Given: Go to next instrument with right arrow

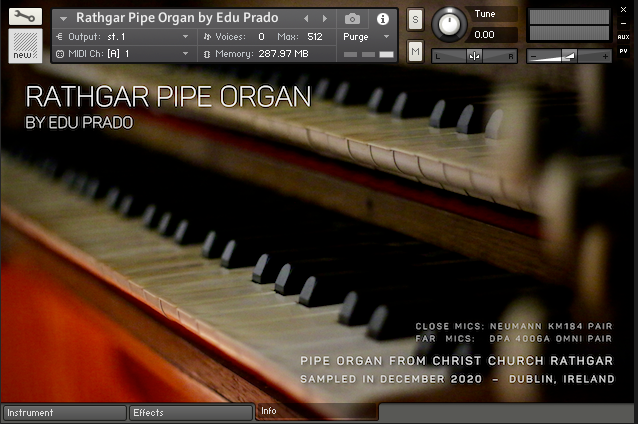Looking at the screenshot, I should pos(324,18).
